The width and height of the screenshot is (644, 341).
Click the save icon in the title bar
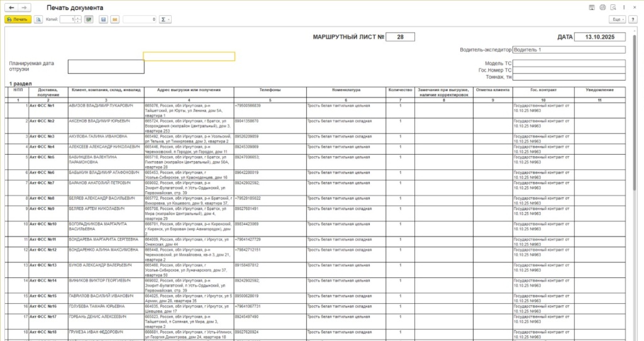(x=592, y=7)
